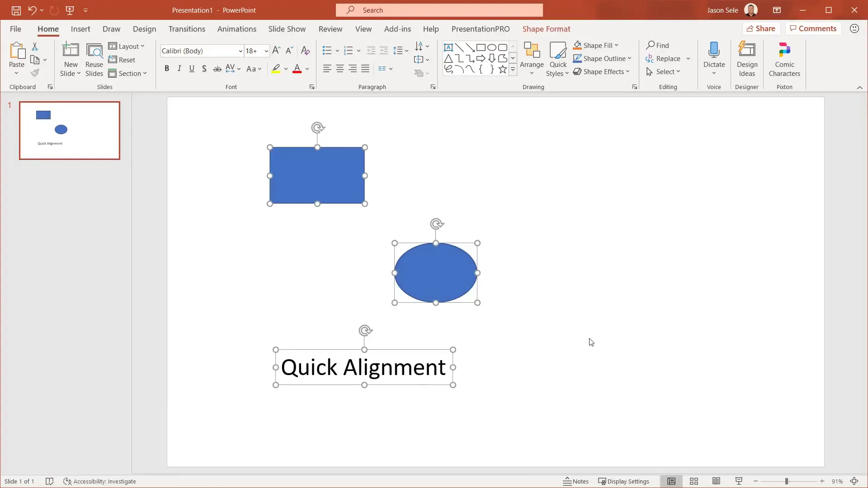868x488 pixels.
Task: Click the zoom slider handle
Action: [787, 481]
